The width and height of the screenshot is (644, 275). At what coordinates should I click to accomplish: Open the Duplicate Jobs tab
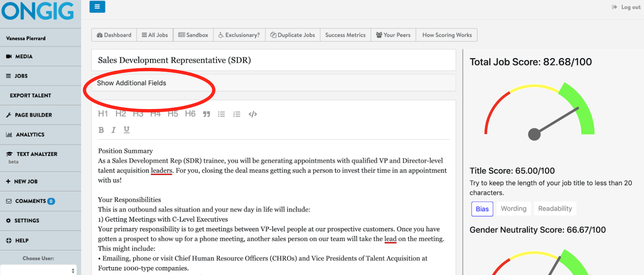[x=293, y=35]
